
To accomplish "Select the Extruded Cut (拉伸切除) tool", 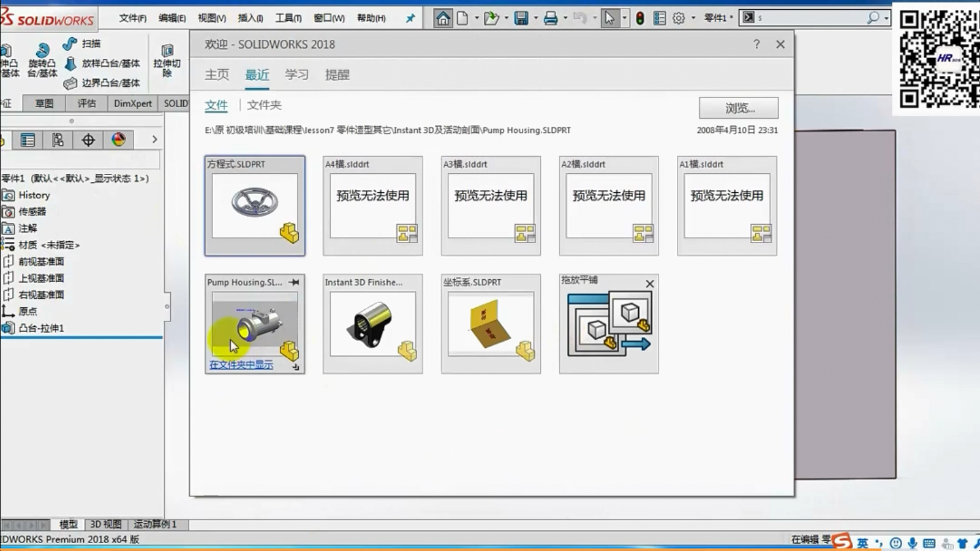I will (167, 60).
